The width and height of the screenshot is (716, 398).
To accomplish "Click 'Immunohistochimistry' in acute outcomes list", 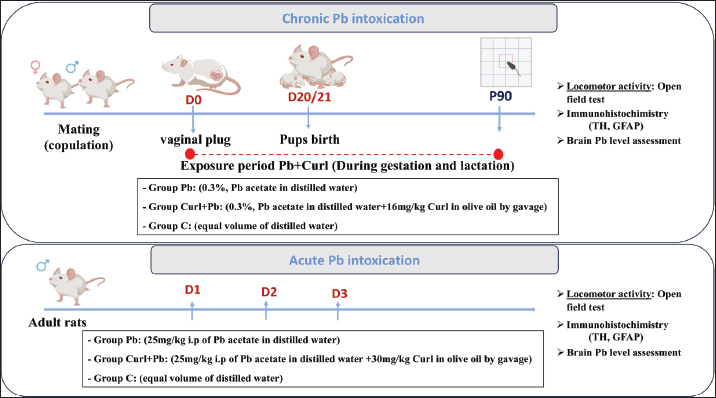I will [x=617, y=325].
